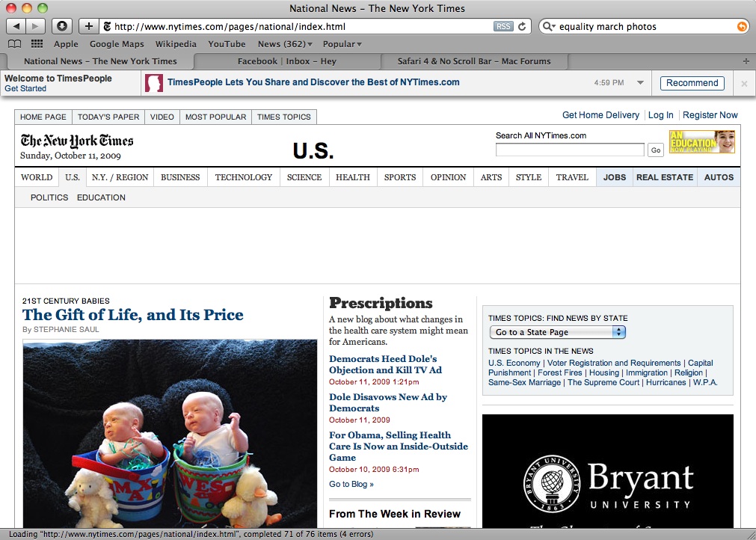Switch to the Facebook Inbox tab
Image resolution: width=756 pixels, height=540 pixels.
(x=287, y=61)
